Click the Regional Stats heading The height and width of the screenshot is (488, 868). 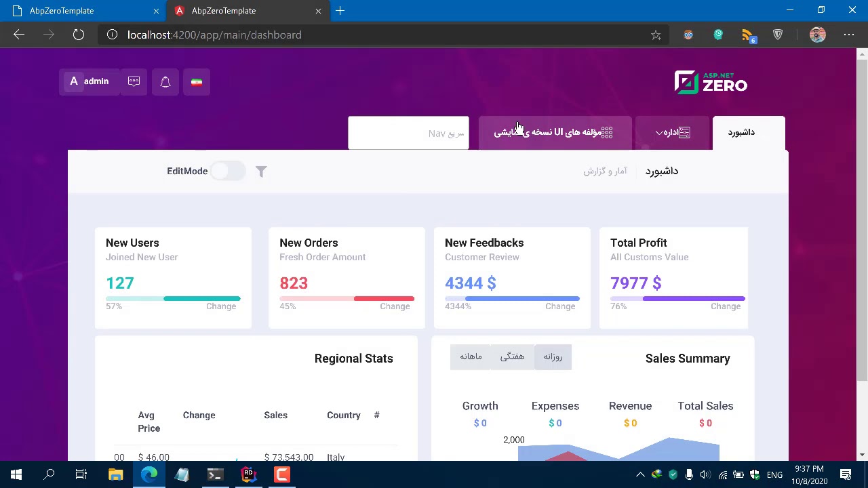click(x=354, y=359)
